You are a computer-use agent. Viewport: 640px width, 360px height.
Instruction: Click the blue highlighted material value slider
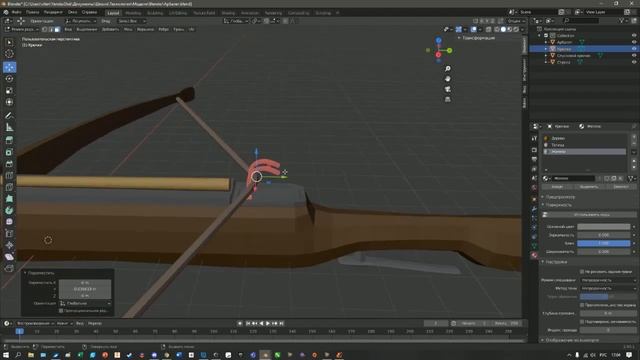point(604,243)
